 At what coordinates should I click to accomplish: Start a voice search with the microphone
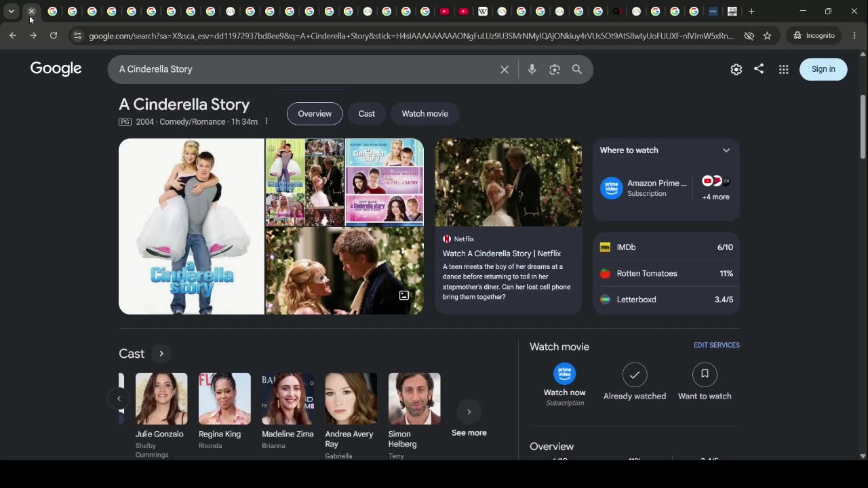[x=532, y=69]
